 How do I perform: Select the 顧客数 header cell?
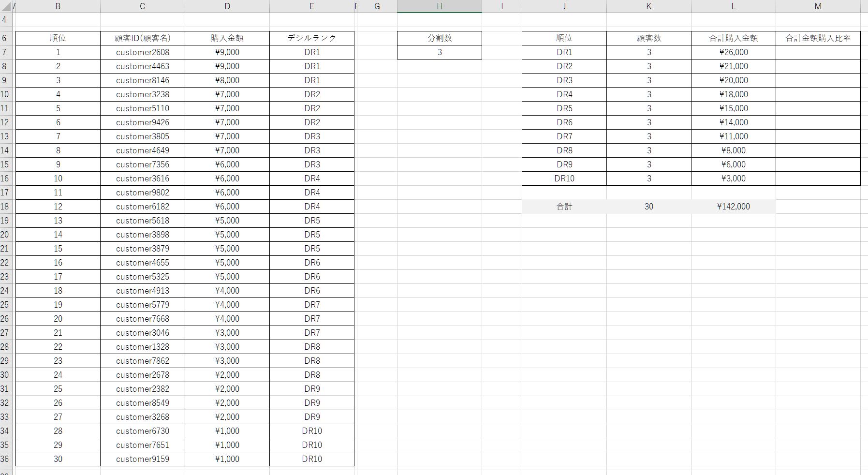648,38
